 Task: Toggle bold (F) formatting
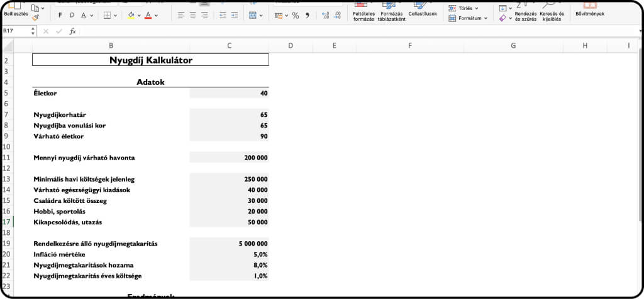pyautogui.click(x=60, y=15)
